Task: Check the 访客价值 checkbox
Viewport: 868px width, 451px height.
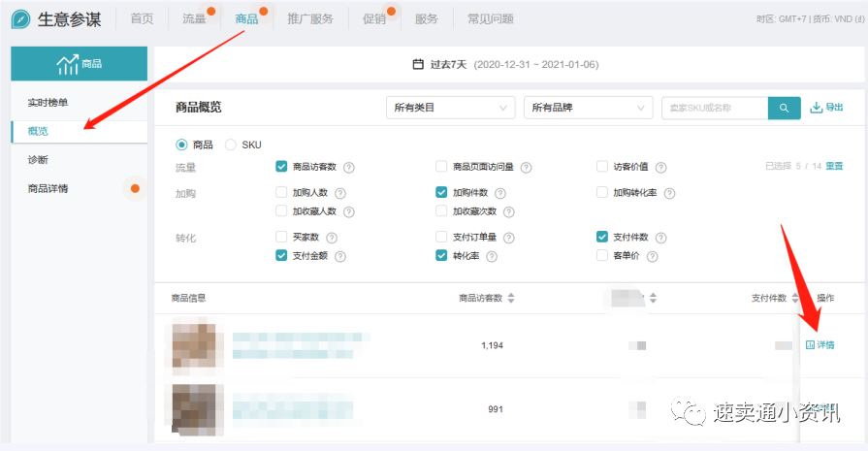Action: coord(601,167)
